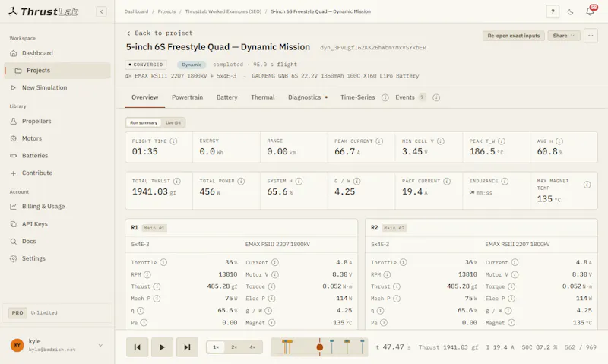Set playback speed to 2×

(234, 347)
